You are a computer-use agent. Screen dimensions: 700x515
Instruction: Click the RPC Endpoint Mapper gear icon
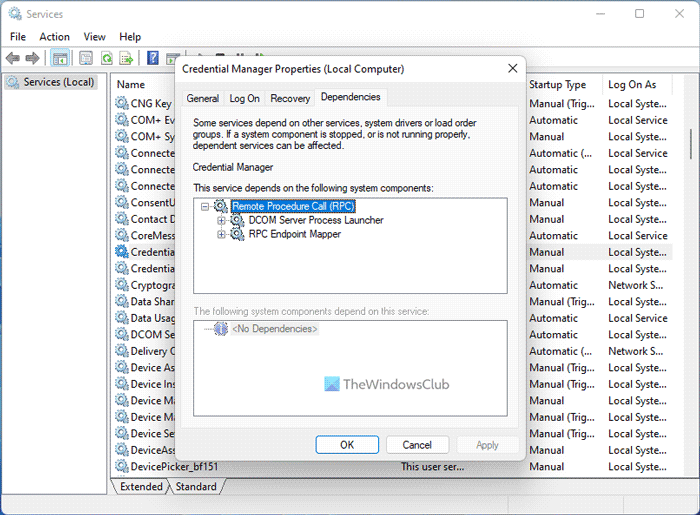pos(237,234)
